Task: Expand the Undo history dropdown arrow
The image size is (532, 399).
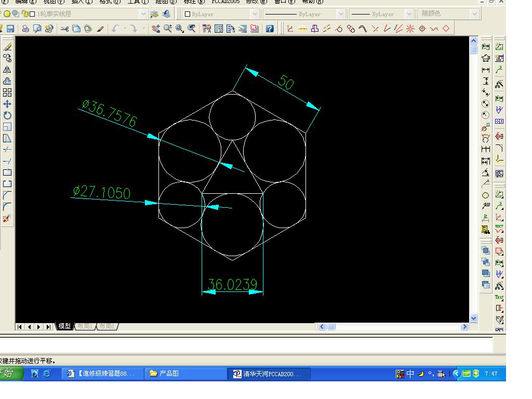Action: pyautogui.click(x=125, y=29)
